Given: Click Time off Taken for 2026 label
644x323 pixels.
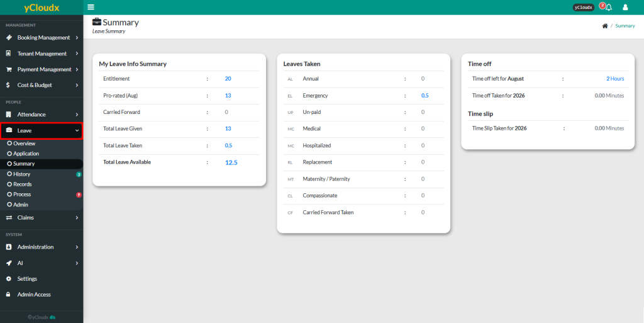Looking at the screenshot, I should click(x=499, y=95).
